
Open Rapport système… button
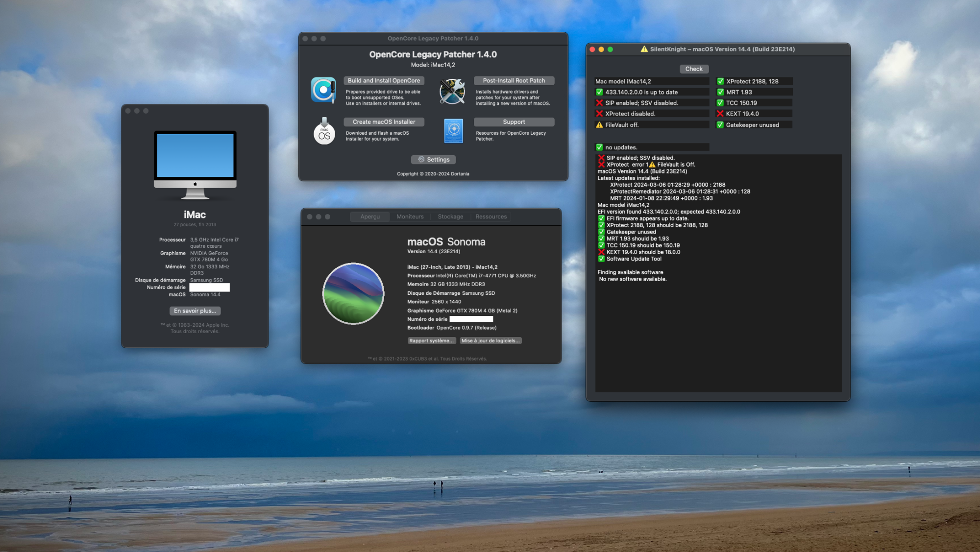point(431,341)
